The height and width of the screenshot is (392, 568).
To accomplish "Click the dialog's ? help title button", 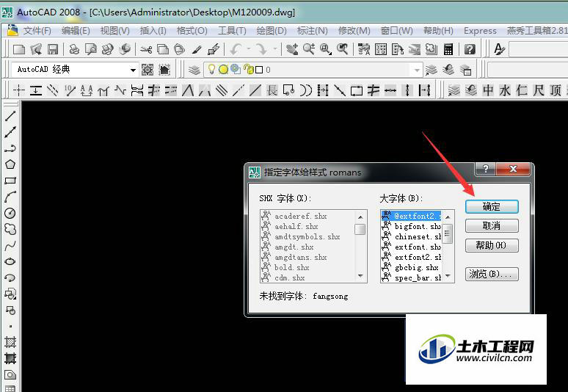I will [x=485, y=168].
